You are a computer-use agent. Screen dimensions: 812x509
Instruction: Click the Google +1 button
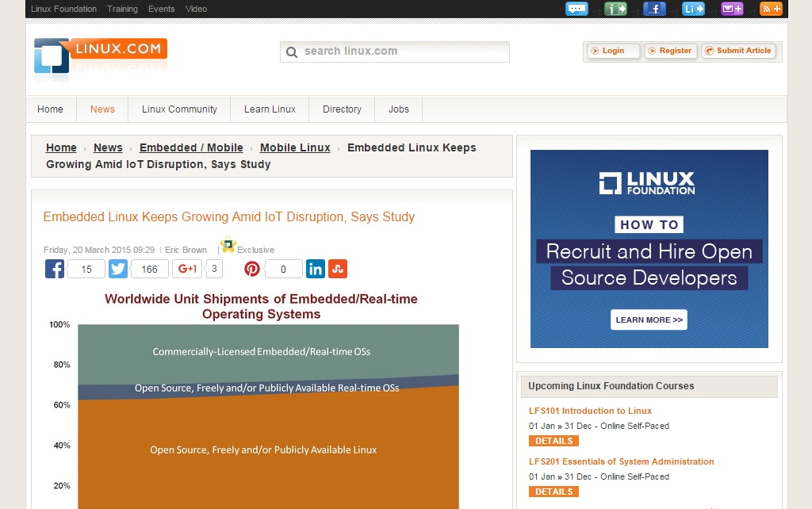[187, 269]
